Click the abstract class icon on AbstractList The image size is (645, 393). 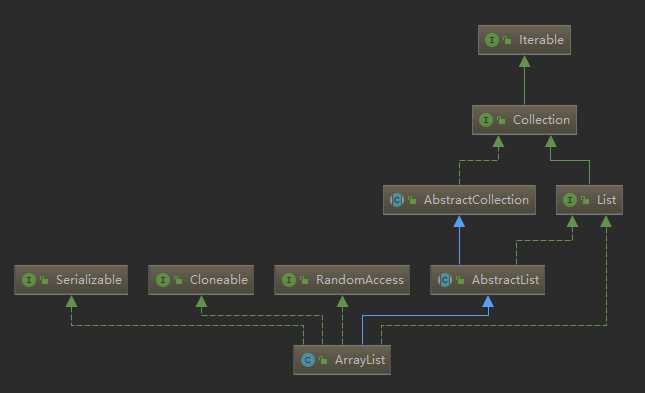(445, 280)
